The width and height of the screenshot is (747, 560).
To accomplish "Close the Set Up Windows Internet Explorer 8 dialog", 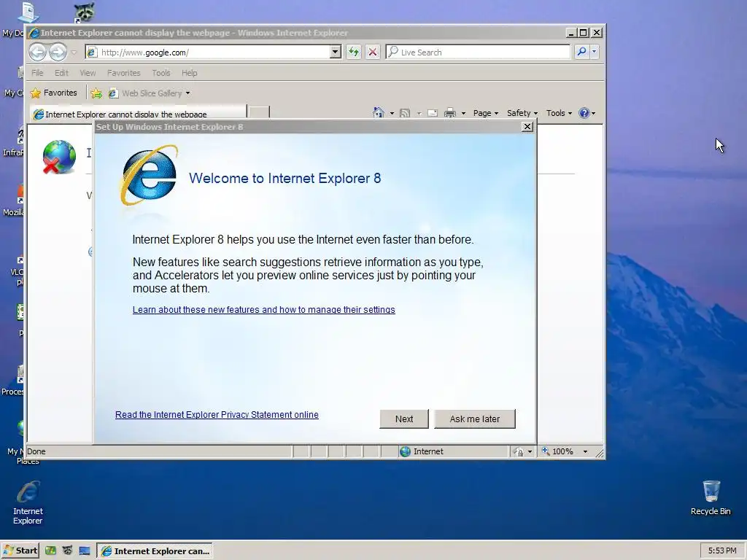I will pos(527,127).
